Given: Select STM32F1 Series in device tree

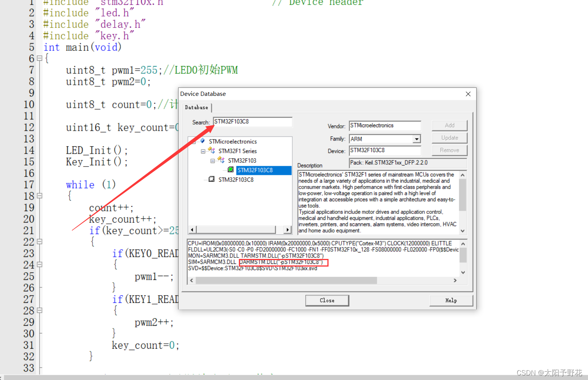Looking at the screenshot, I should (237, 151).
